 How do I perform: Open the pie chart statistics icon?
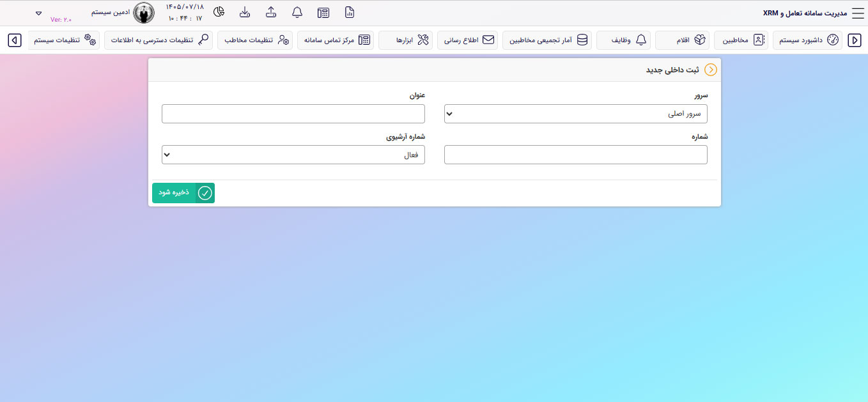[219, 12]
